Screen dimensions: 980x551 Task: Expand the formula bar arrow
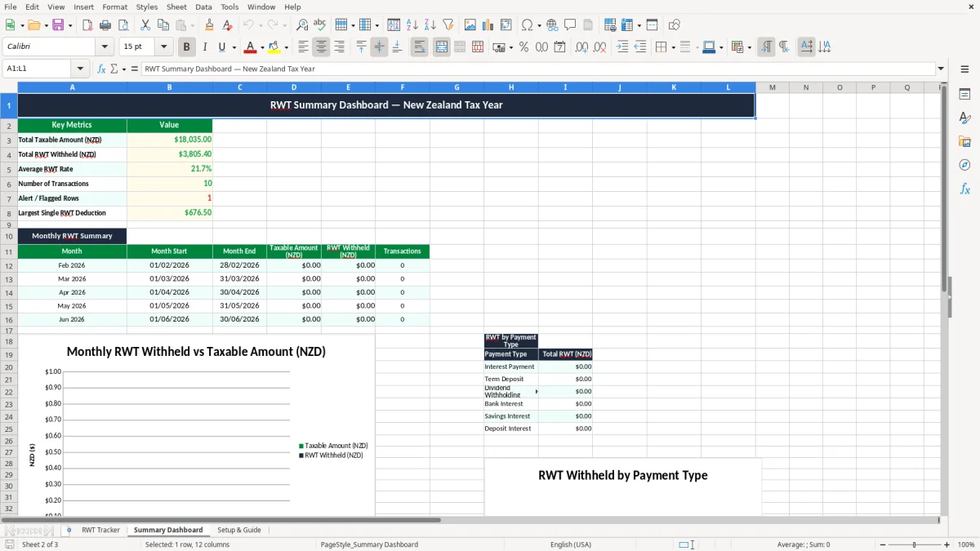pos(941,69)
